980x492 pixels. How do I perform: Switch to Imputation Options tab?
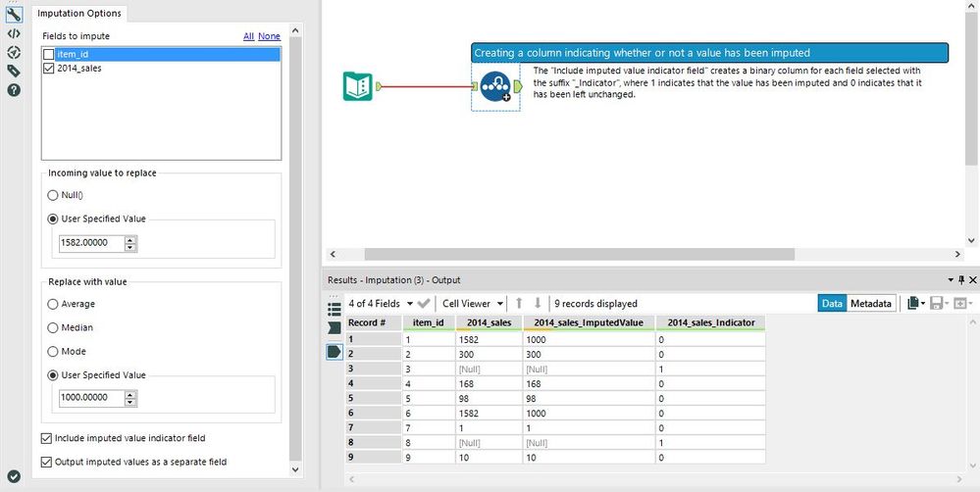[79, 13]
